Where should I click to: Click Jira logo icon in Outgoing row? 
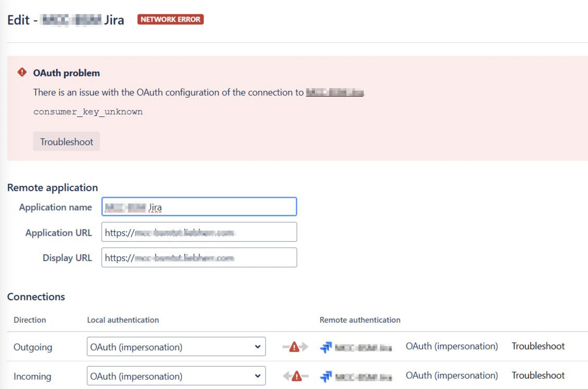click(x=326, y=347)
